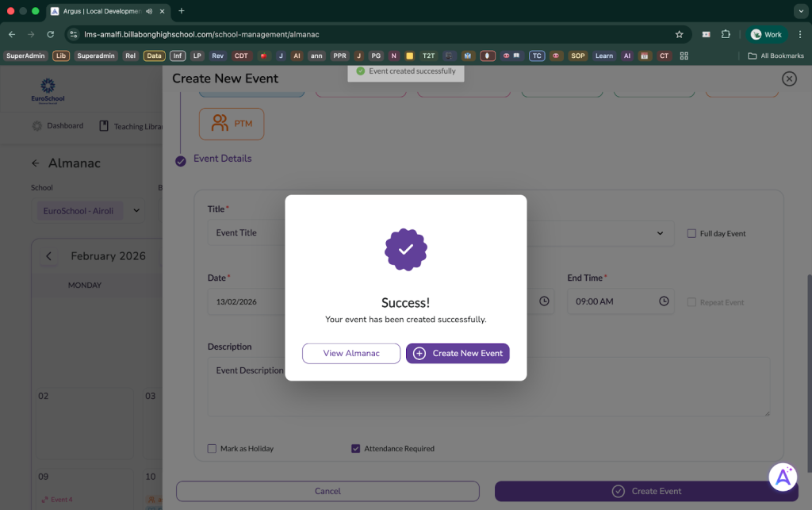Go to previous month in calendar
The height and width of the screenshot is (510, 812).
click(x=48, y=256)
